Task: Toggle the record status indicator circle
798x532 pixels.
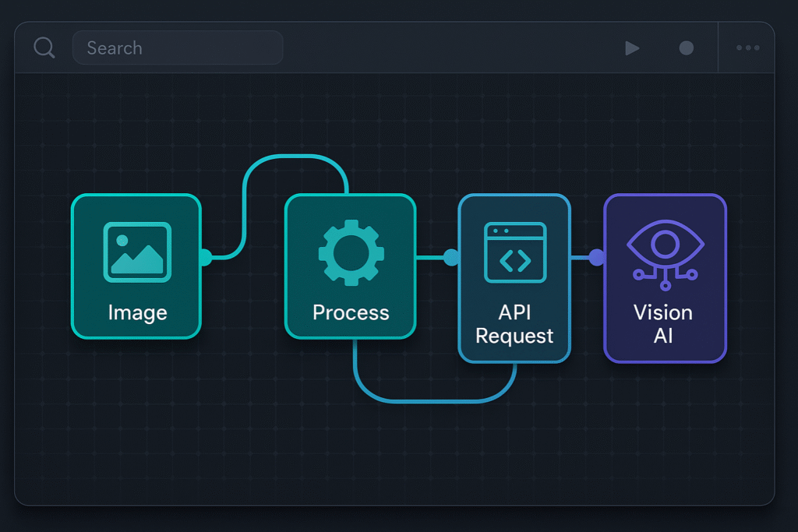Action: [x=686, y=48]
